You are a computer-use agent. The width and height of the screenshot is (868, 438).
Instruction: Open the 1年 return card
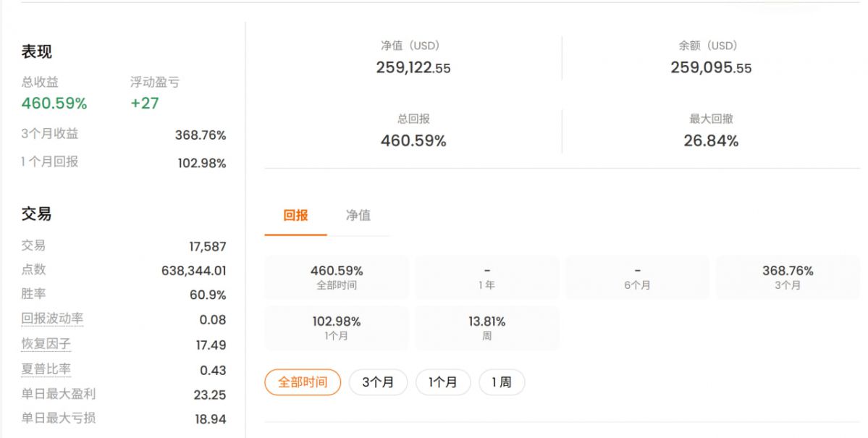tap(487, 277)
